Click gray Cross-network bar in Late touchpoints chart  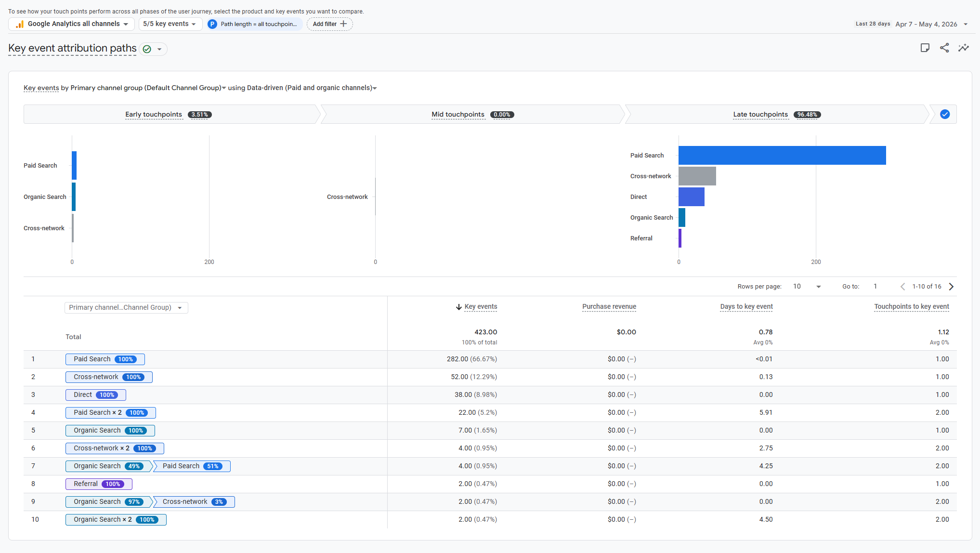pos(697,176)
